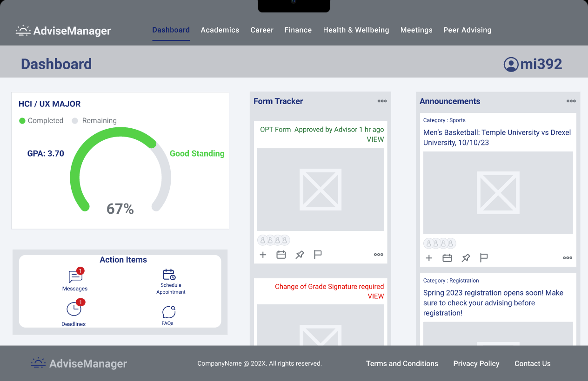Click the 'Good Standing' status text
This screenshot has width=588, height=381.
tap(197, 154)
